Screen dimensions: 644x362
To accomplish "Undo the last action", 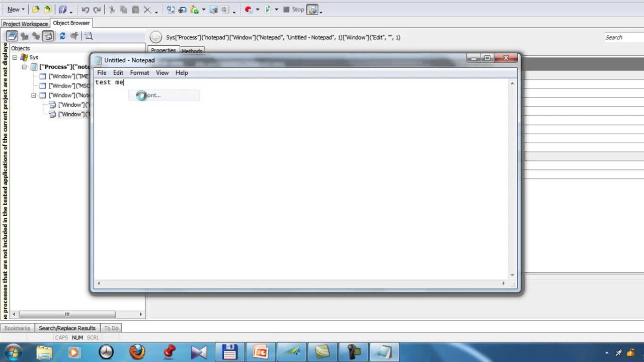I will click(86, 10).
